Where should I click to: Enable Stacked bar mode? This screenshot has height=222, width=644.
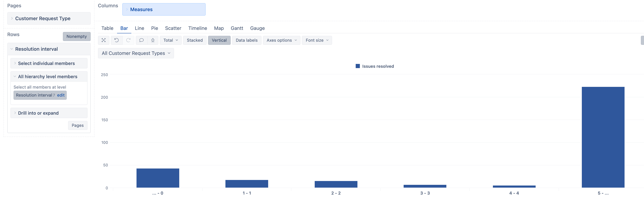pyautogui.click(x=195, y=40)
